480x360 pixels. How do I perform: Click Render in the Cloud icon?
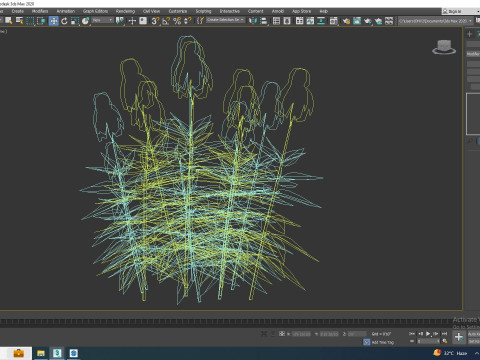tap(378, 21)
